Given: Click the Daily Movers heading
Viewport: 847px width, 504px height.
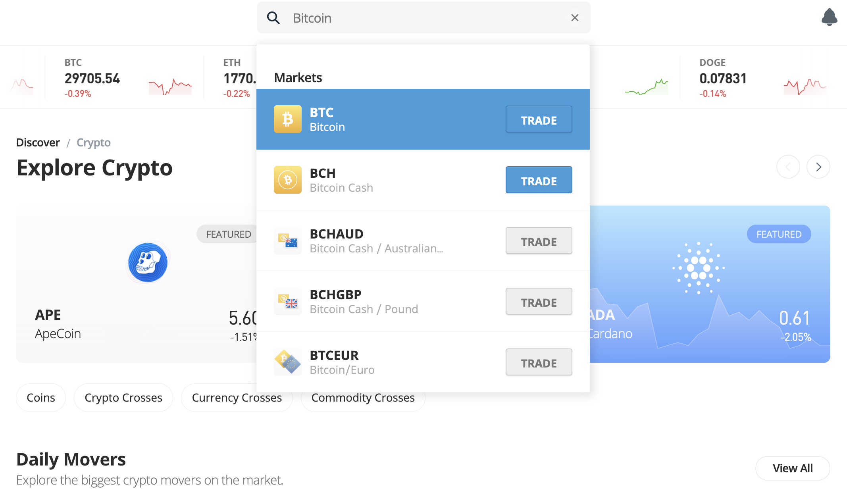Looking at the screenshot, I should [x=71, y=460].
